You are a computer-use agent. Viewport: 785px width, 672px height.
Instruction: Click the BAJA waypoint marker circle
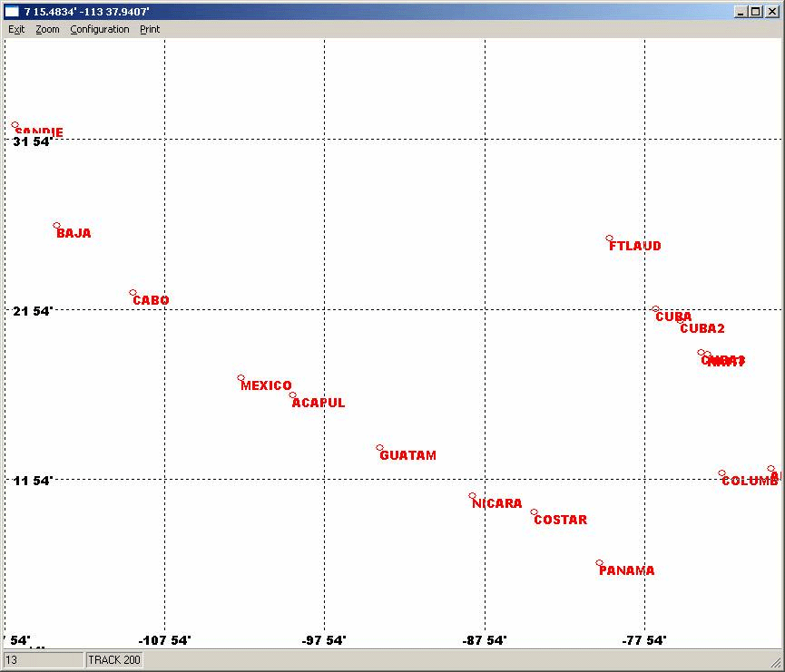56,226
